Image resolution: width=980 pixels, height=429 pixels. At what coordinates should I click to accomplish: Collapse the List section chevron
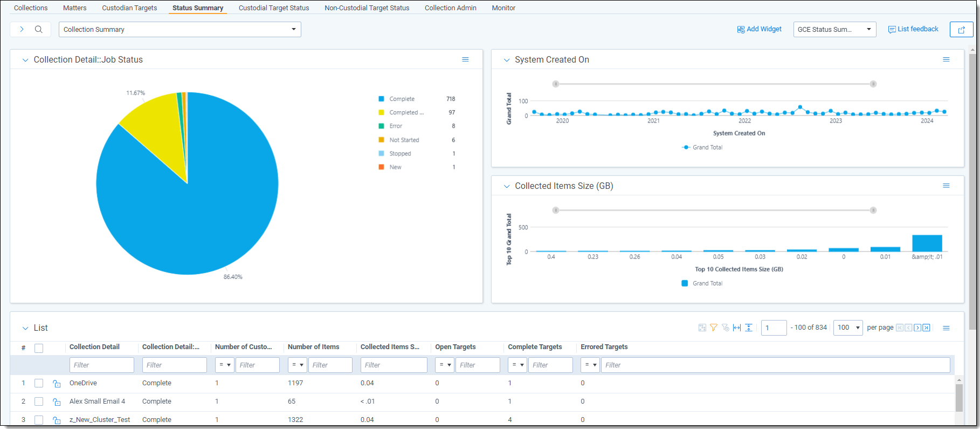pos(25,328)
